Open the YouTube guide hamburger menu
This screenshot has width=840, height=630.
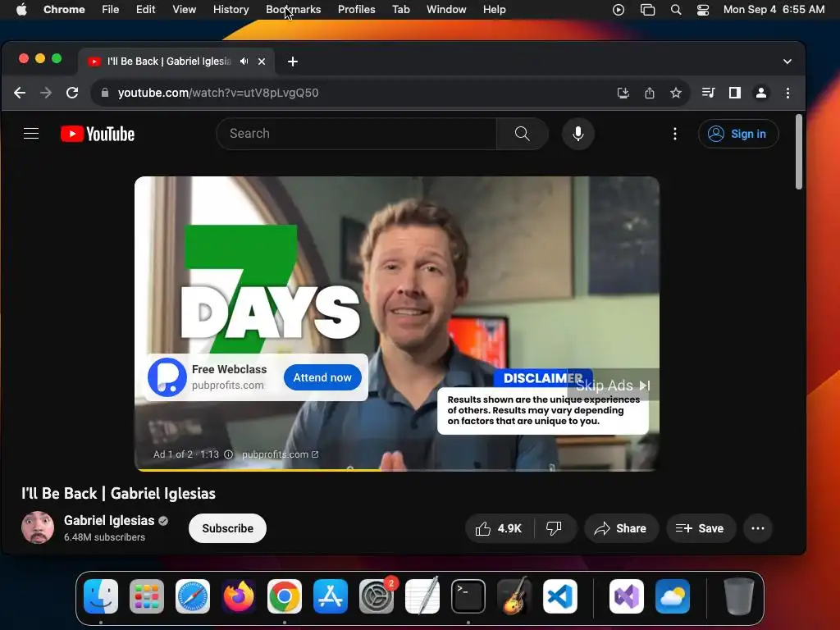[x=31, y=134]
